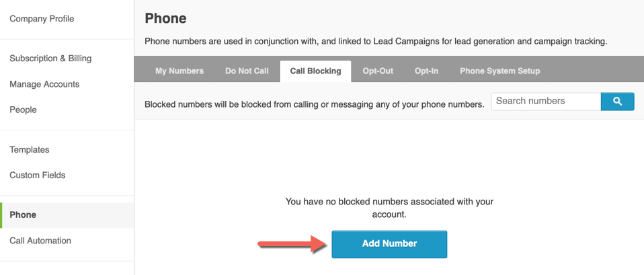Click the Phone page heading
Screen dimensions: 644x275
165,18
